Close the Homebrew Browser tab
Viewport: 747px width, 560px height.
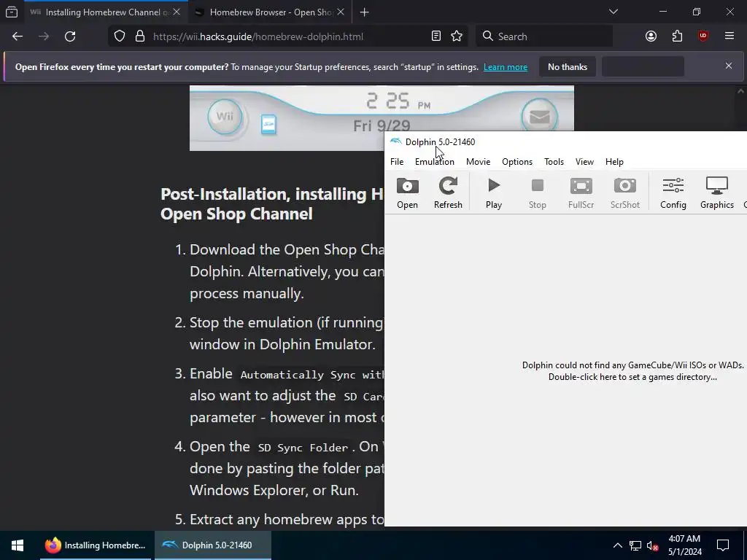341,12
